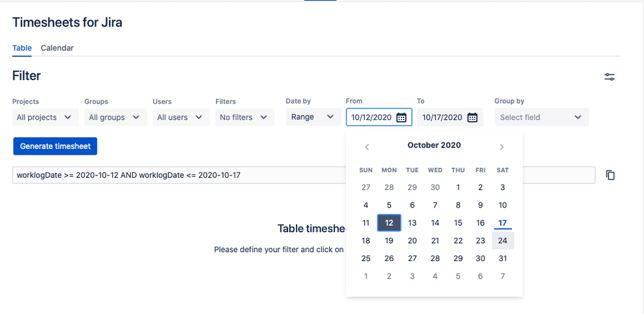
Task: Open the All projects dropdown
Action: 45,117
